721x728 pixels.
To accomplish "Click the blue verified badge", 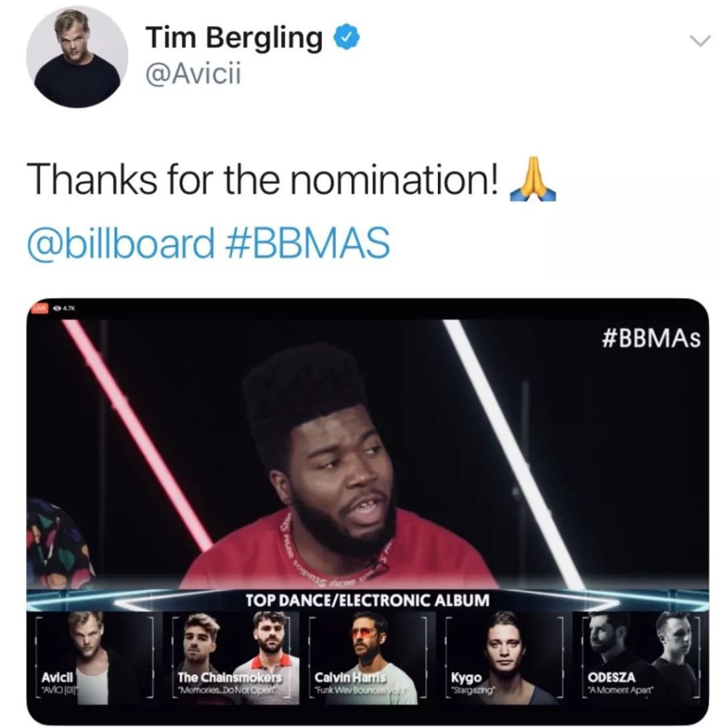I will [x=347, y=37].
